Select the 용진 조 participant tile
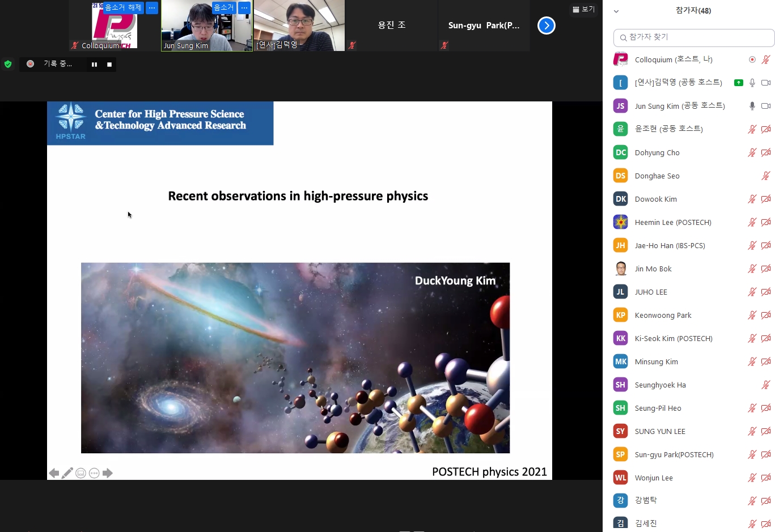This screenshot has width=775, height=532. [391, 25]
